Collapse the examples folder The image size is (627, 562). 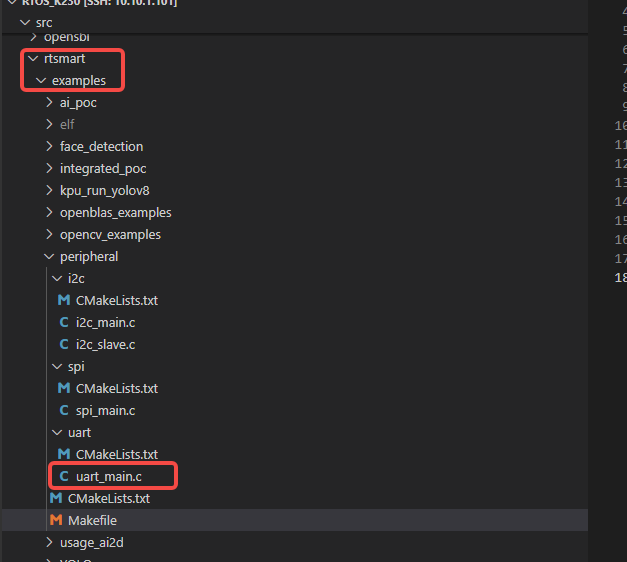point(78,80)
